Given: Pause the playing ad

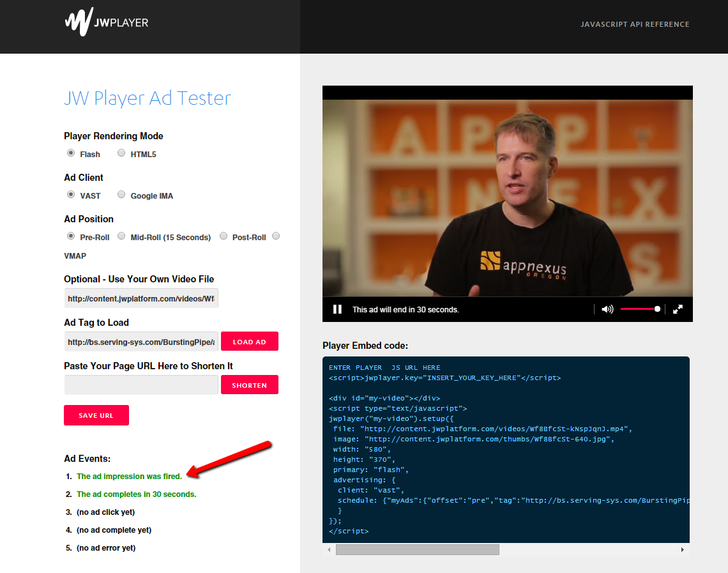Looking at the screenshot, I should [337, 309].
